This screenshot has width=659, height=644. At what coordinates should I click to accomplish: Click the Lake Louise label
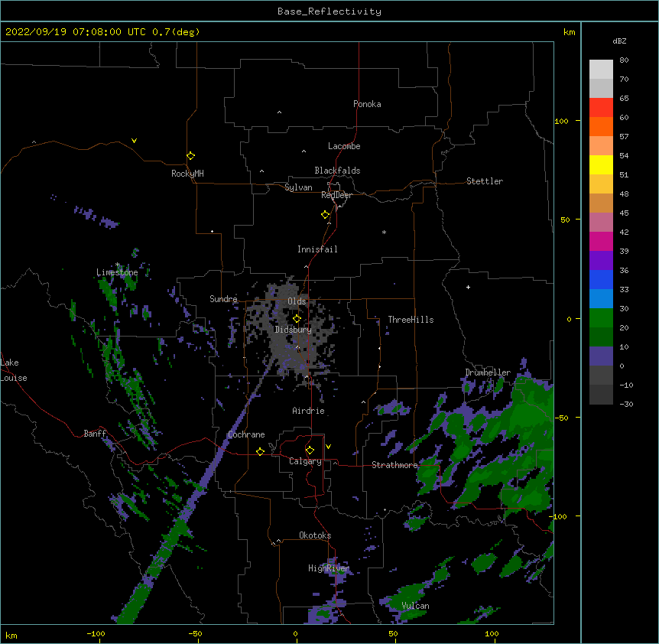[x=14, y=370]
